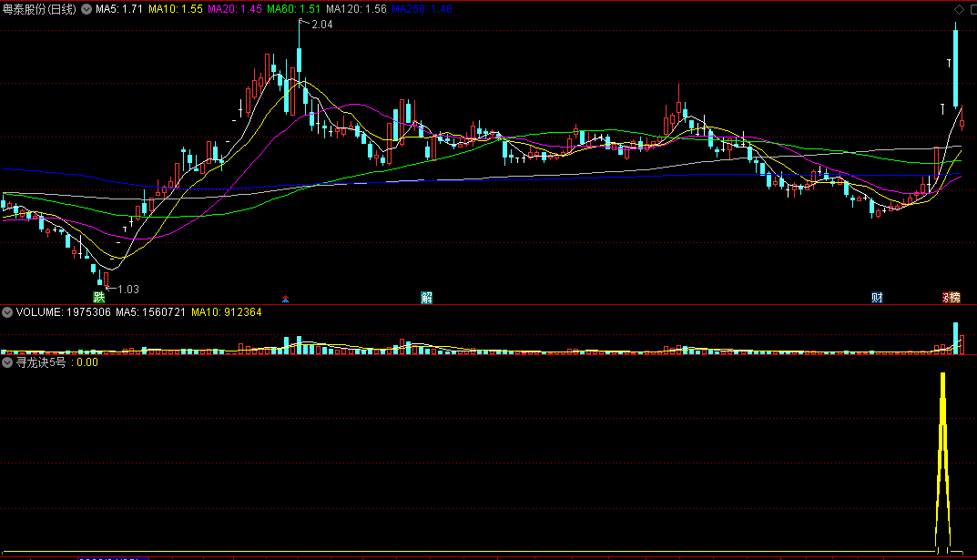This screenshot has width=977, height=560.
Task: Select the magenta MA20: 1.45 label
Action: [235, 9]
